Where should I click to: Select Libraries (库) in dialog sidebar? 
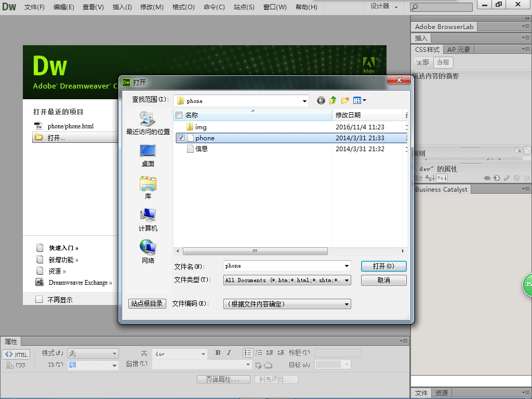tap(148, 188)
